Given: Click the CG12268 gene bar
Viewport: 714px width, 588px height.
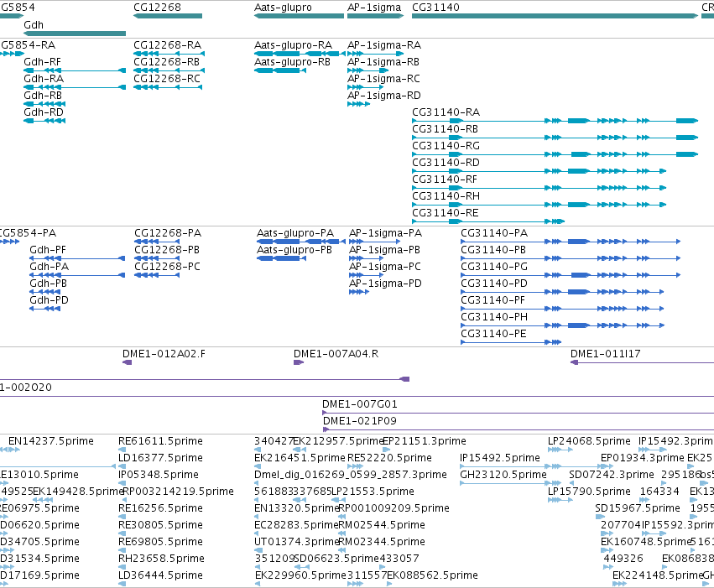Looking at the screenshot, I should (x=168, y=16).
